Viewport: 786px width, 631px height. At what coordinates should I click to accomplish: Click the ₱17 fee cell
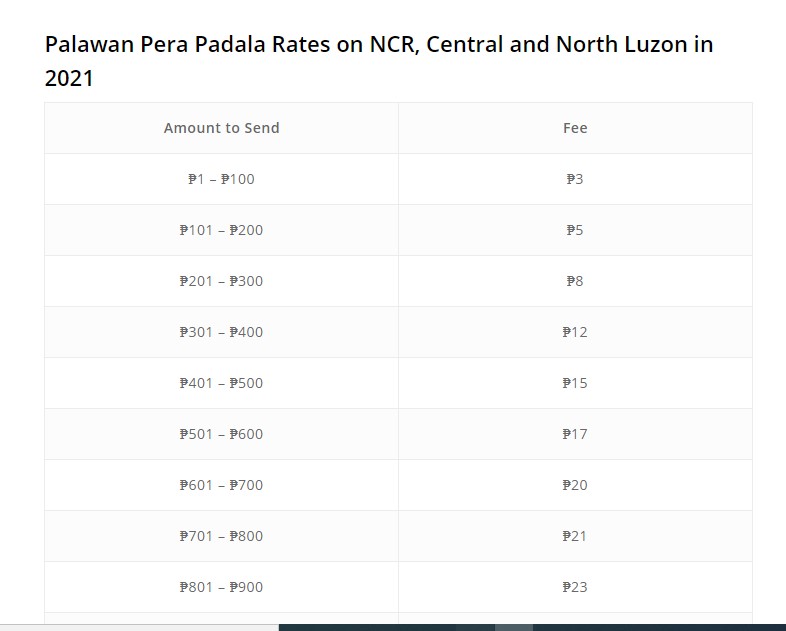[x=575, y=434]
